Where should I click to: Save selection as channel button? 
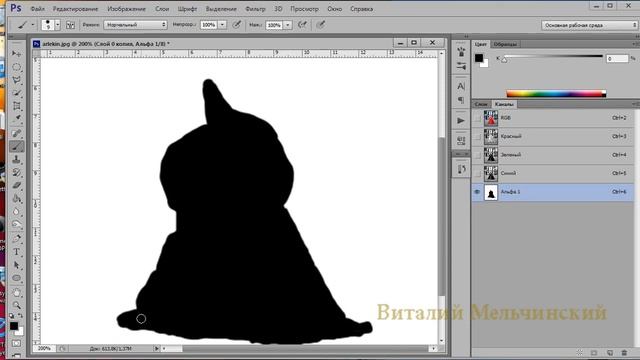[594, 353]
